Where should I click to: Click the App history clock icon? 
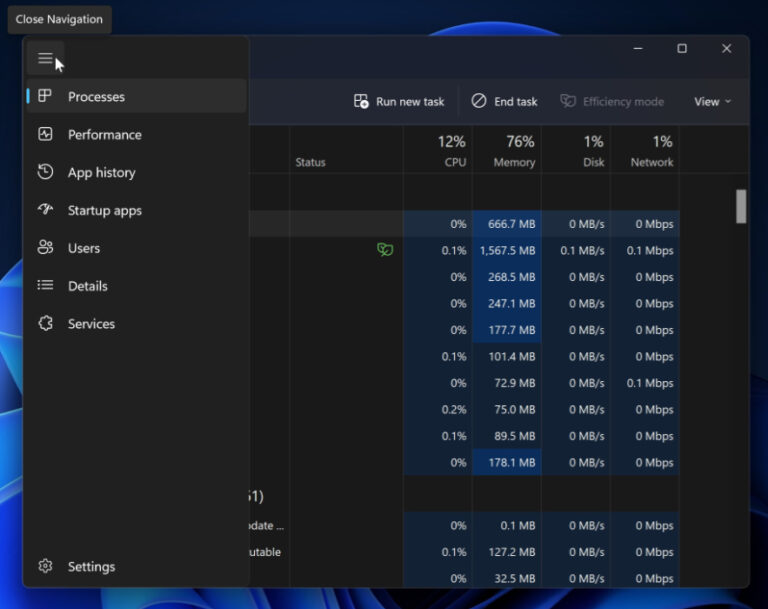45,172
